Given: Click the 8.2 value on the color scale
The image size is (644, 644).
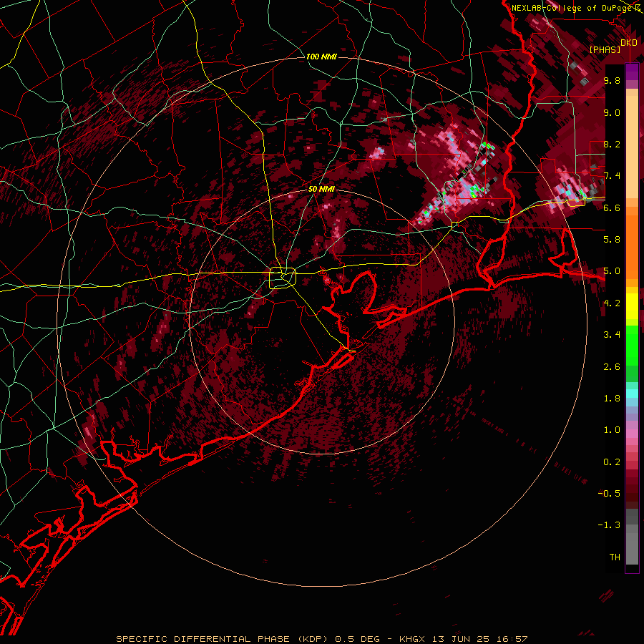Looking at the screenshot, I should coord(612,144).
